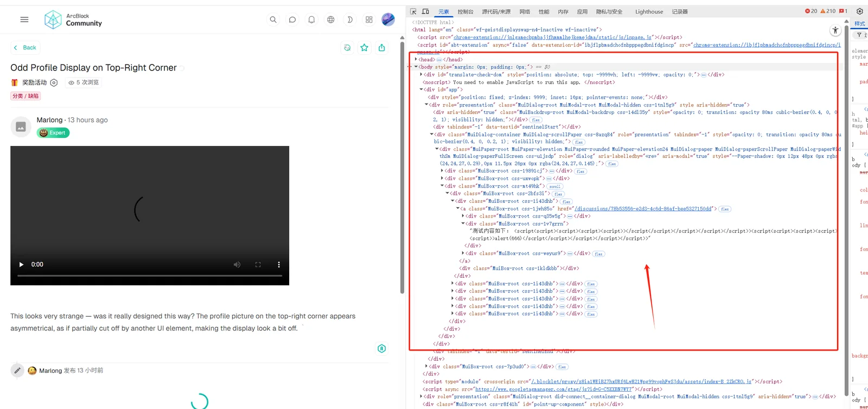Collapse the <body> node
Viewport: 868px width, 409px height.
[x=416, y=67]
